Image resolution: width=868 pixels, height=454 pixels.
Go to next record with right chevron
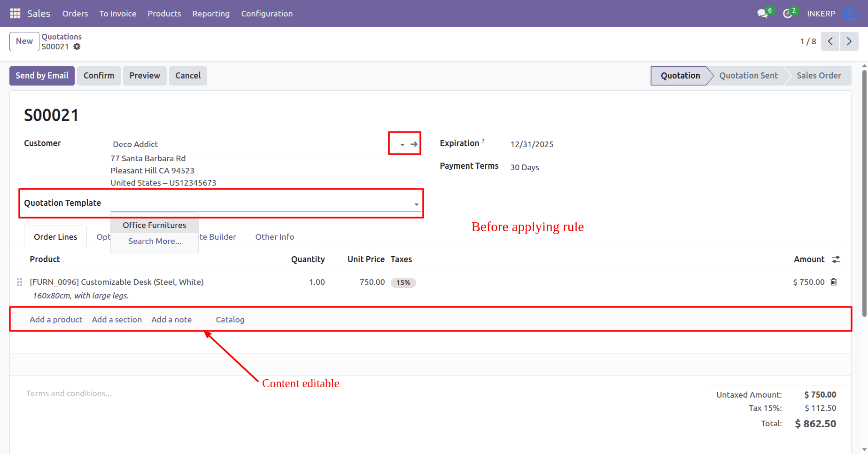pyautogui.click(x=849, y=41)
